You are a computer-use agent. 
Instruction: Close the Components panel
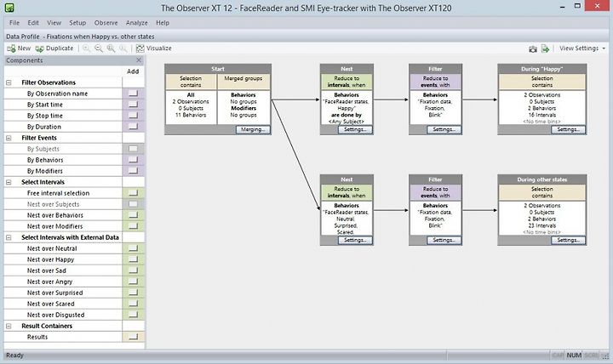(x=139, y=60)
